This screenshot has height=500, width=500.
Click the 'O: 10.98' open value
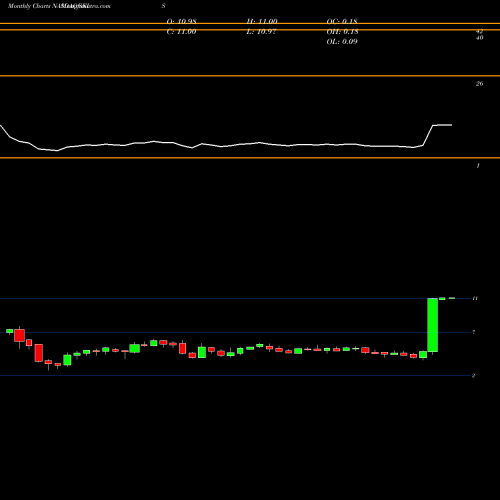[x=181, y=21]
